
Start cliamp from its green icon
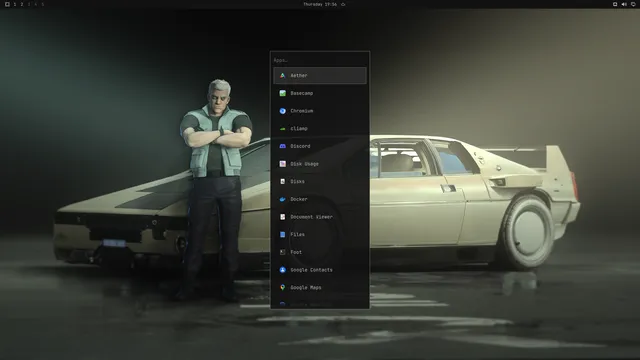coord(282,129)
